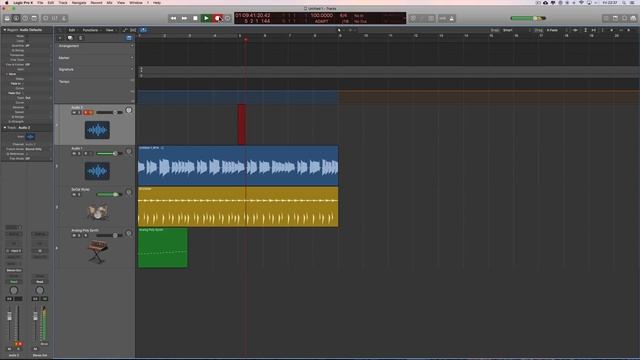
Task: Open the File menu
Action: tap(40, 2)
